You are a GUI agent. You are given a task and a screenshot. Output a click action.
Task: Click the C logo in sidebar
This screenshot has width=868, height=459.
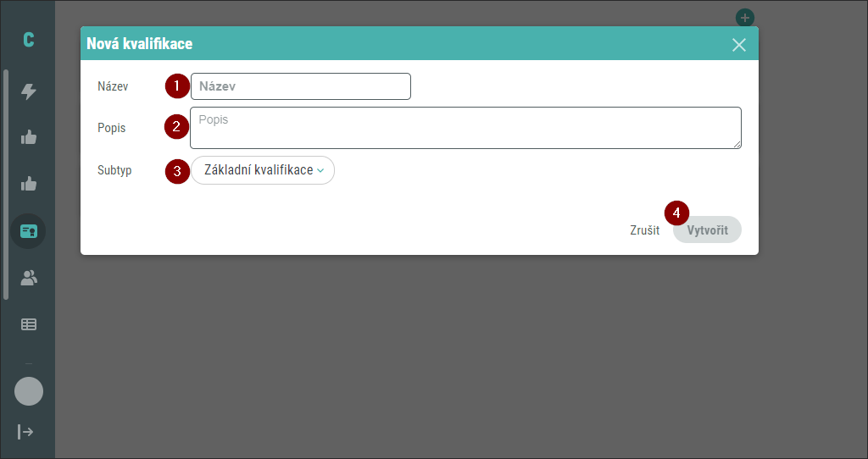[x=28, y=39]
